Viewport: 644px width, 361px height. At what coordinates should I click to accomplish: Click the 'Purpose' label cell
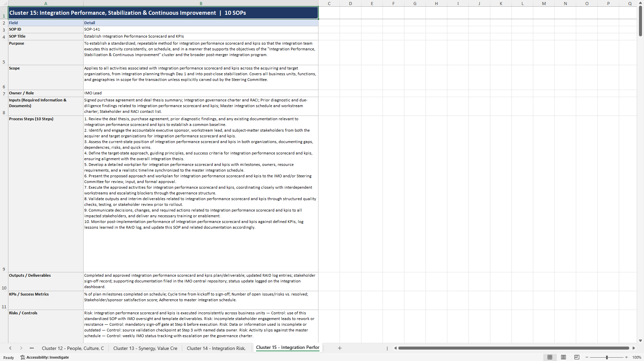[46, 52]
